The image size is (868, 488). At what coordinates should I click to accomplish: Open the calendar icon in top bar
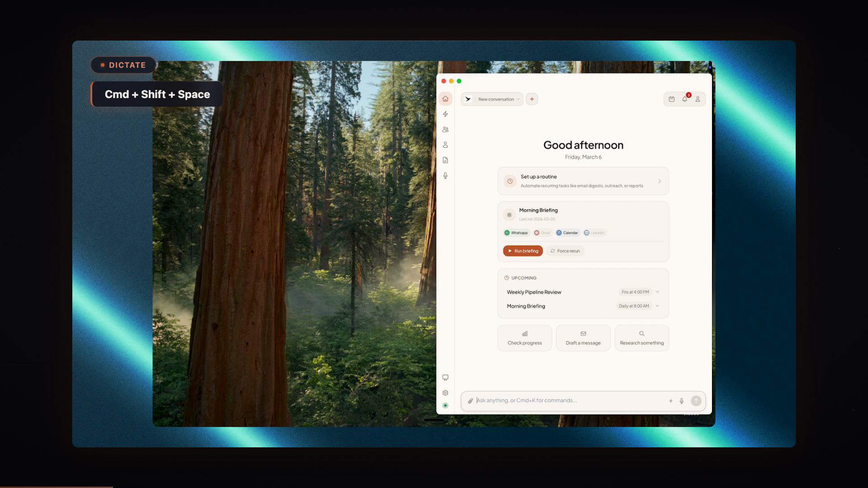[x=672, y=99]
